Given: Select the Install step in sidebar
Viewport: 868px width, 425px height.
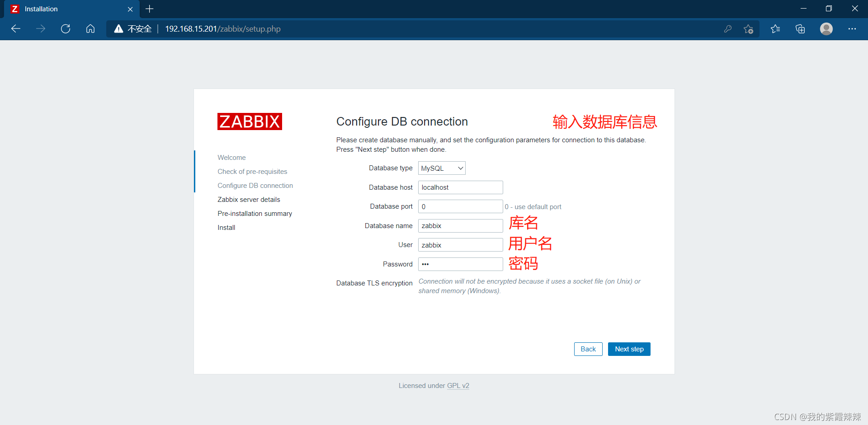Looking at the screenshot, I should 226,228.
